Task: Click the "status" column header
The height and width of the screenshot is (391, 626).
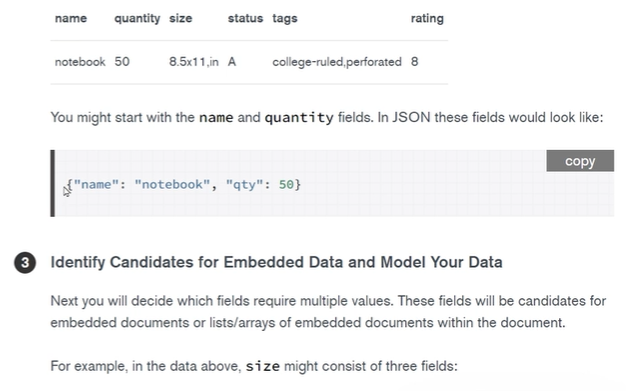Action: tap(245, 18)
